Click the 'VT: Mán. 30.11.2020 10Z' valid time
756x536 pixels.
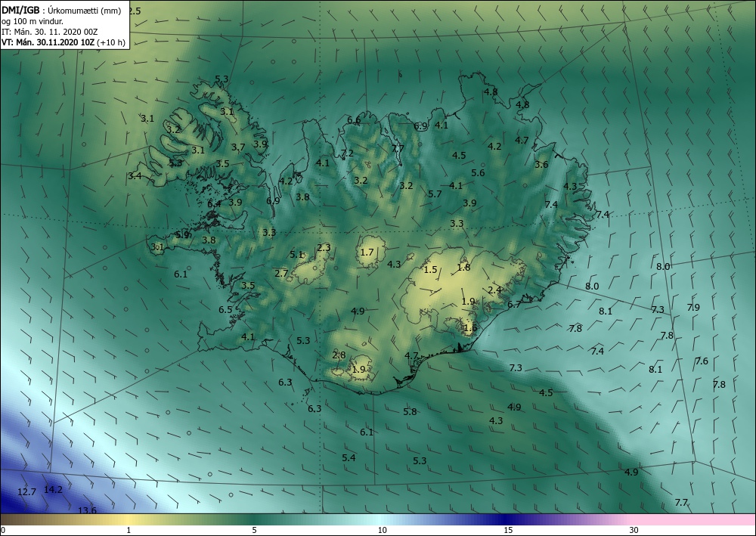tap(48, 42)
